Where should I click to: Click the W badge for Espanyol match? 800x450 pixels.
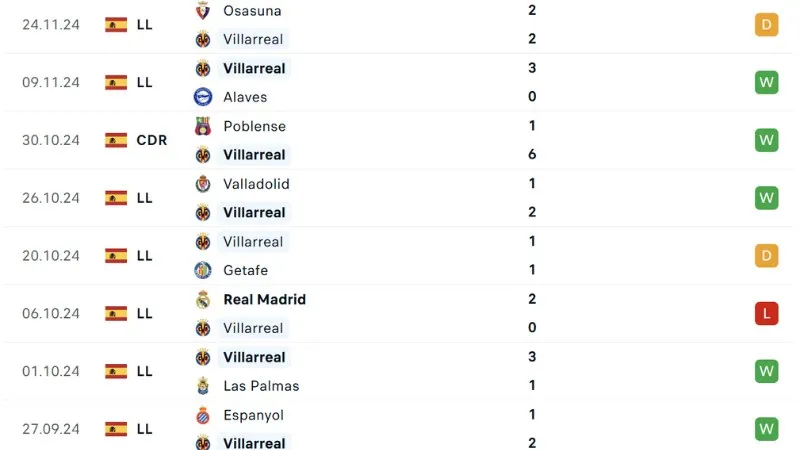point(766,429)
